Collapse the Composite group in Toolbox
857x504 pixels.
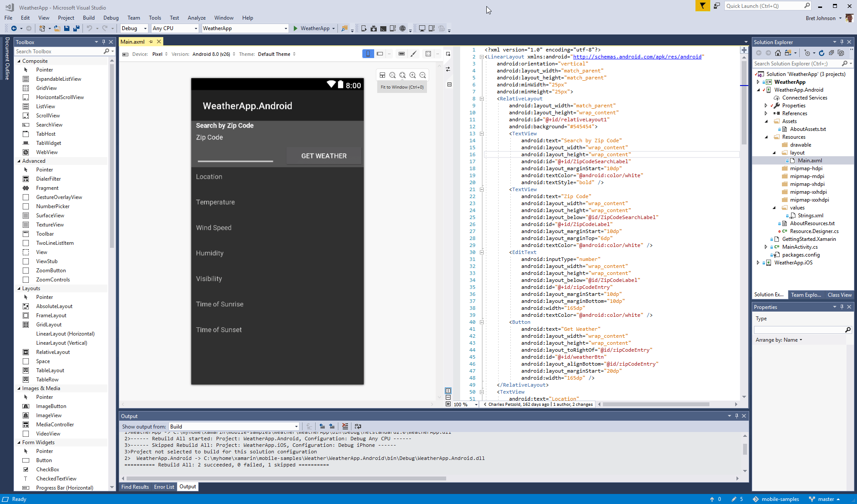[x=19, y=61]
